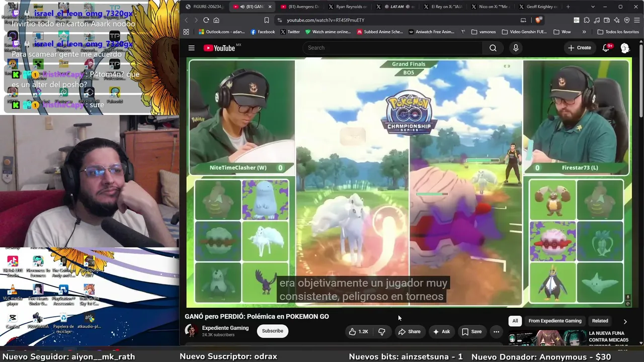
Task: Open the Aniwatch Free Anime bookmark
Action: 432,32
